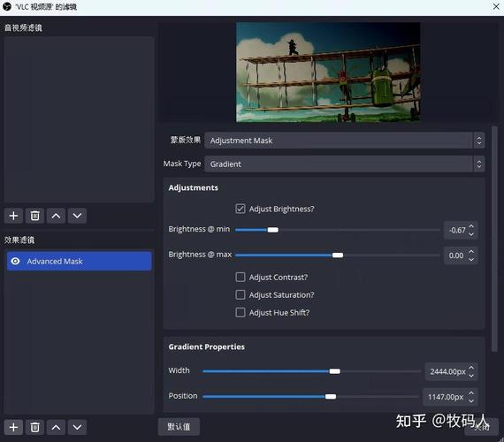Move effect filter up in the list
This screenshot has height=442, width=504.
[56, 427]
